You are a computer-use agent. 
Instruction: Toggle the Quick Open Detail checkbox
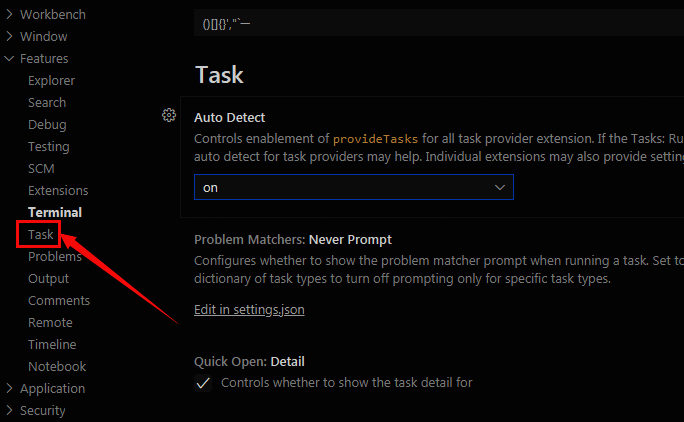pyautogui.click(x=203, y=383)
